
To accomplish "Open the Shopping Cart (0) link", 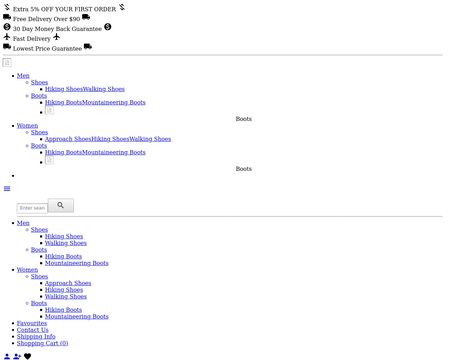I will click(x=43, y=343).
